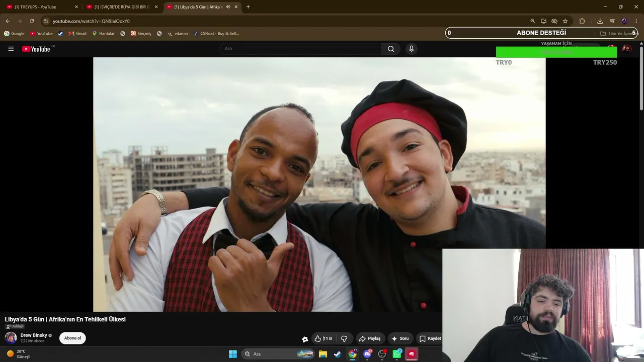Open Discord from the taskbar

point(367,354)
